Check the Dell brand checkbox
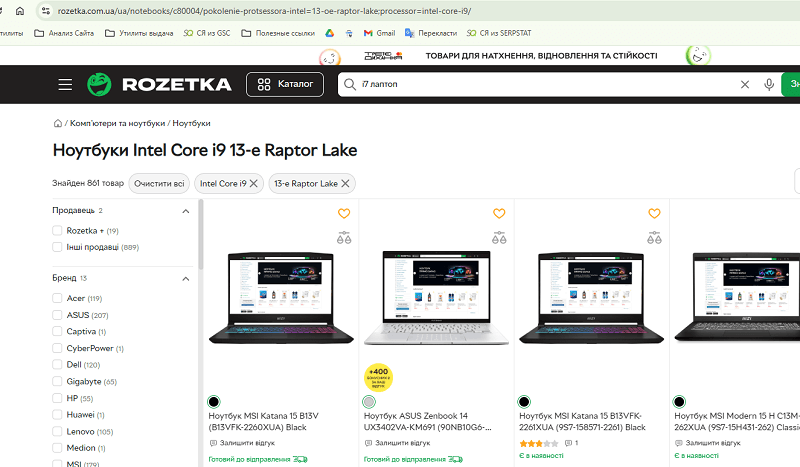This screenshot has width=800, height=467. [x=57, y=364]
